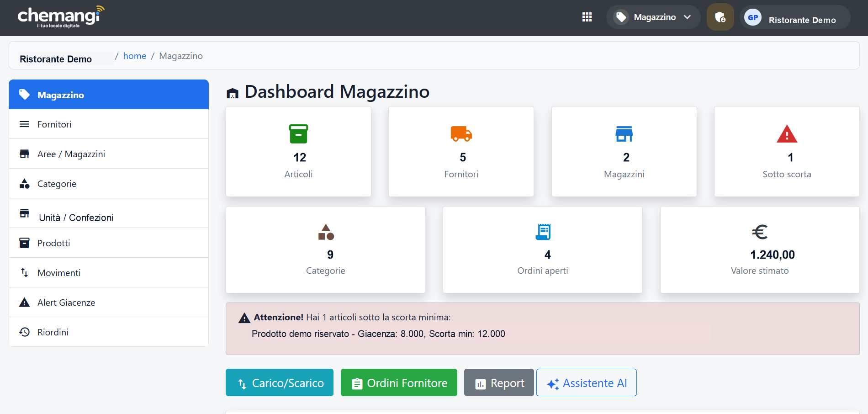The height and width of the screenshot is (414, 868).
Task: Click the Ristorante Demo account name in header
Action: [x=802, y=20]
